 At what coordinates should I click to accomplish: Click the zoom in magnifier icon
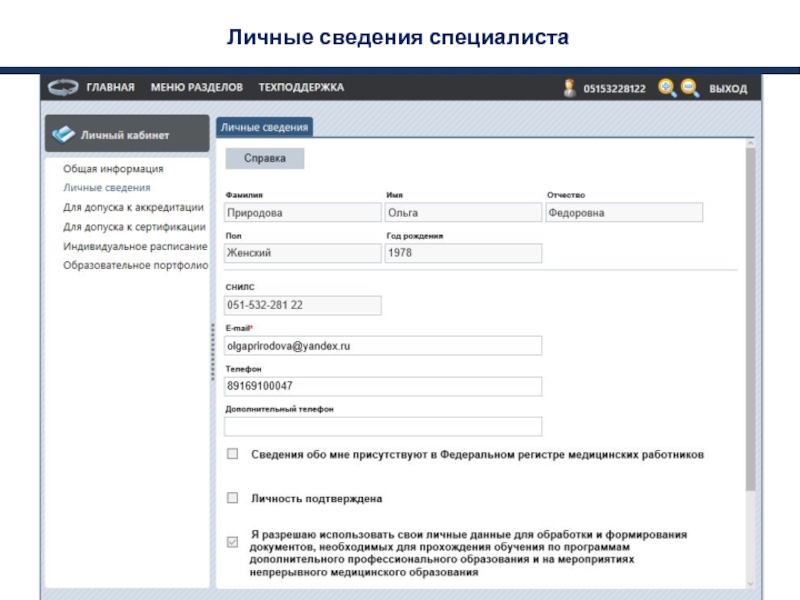click(666, 88)
